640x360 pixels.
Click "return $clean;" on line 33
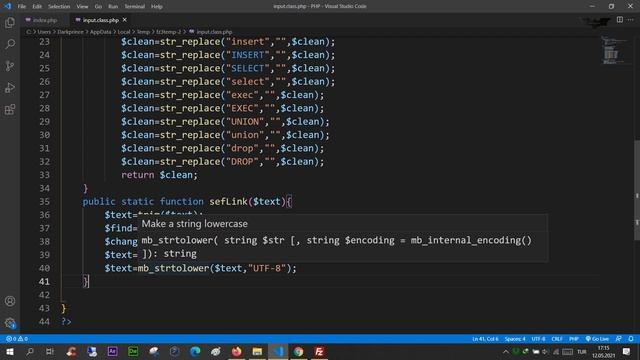(159, 175)
